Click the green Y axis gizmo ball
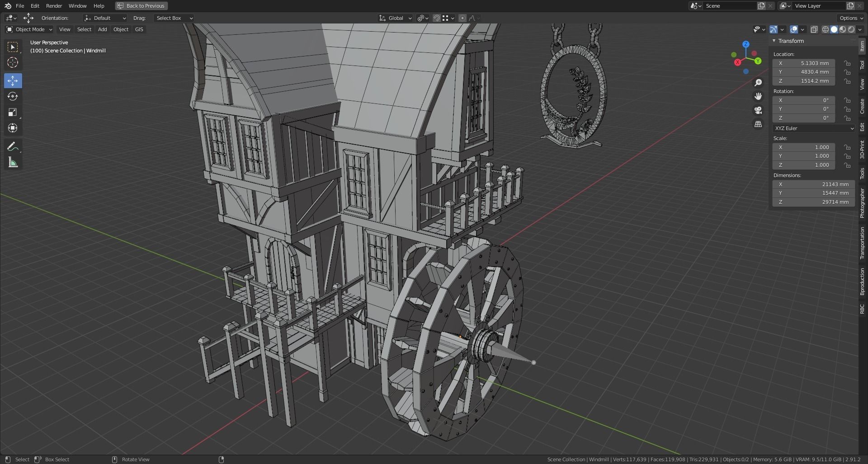This screenshot has height=464, width=868. pyautogui.click(x=758, y=61)
